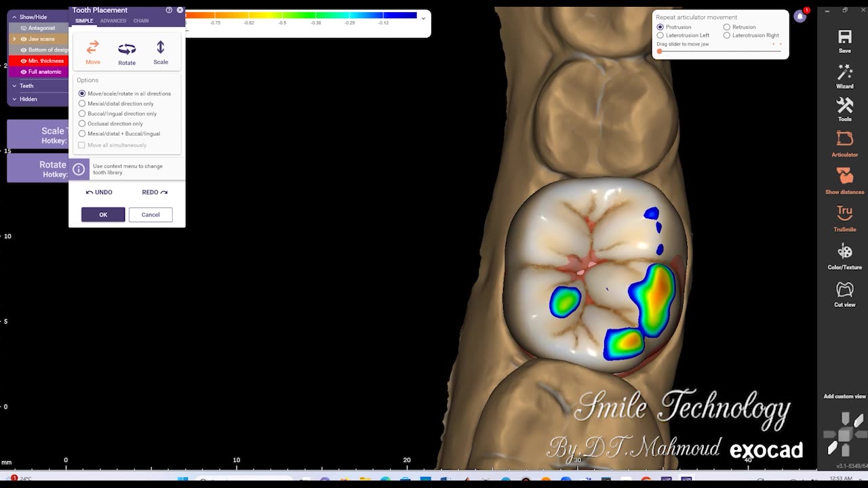868x488 pixels.
Task: Select the Move tool in Tooth Placement
Action: pyautogui.click(x=93, y=52)
